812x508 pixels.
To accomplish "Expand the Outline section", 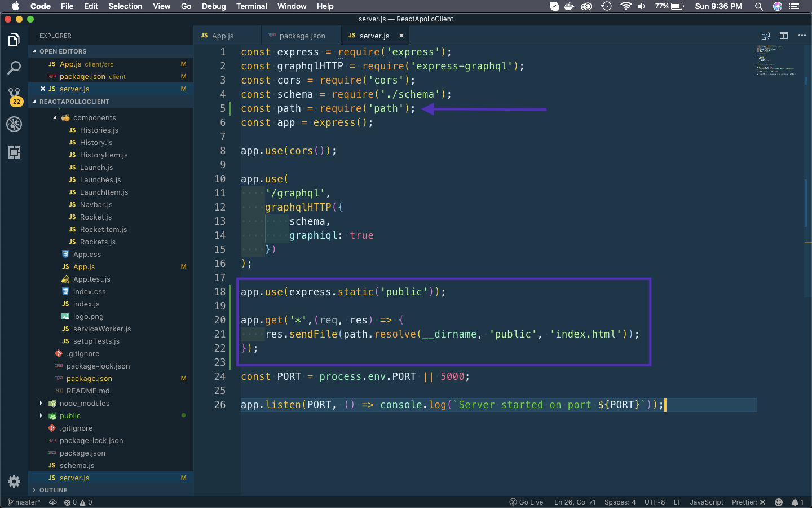I will (x=54, y=490).
